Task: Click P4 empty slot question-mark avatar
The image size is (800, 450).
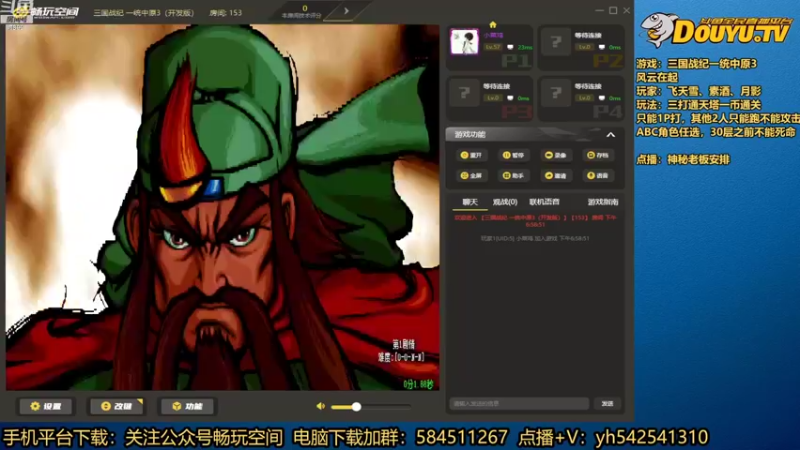Action: point(556,93)
